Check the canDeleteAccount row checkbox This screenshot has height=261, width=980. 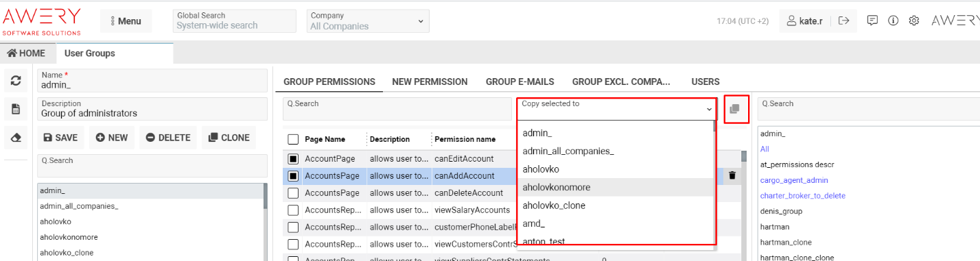pyautogui.click(x=293, y=193)
